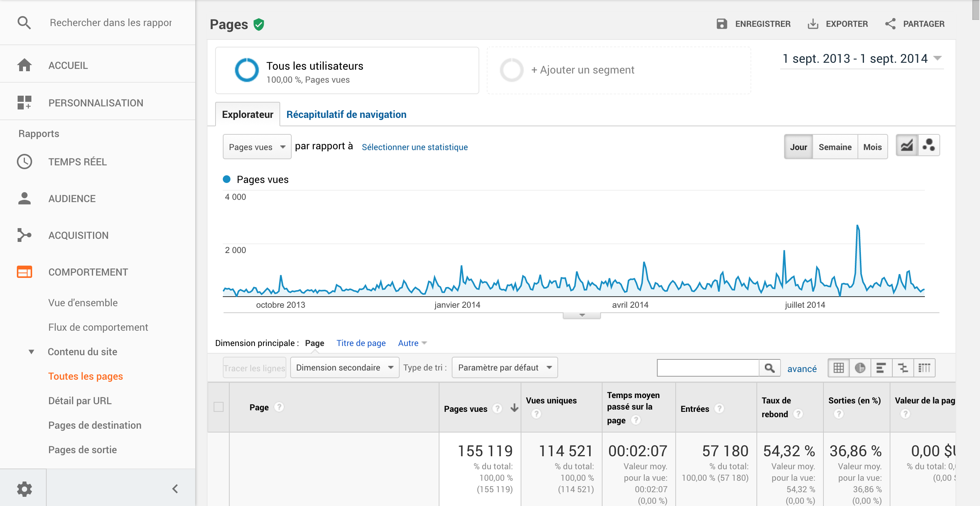
Task: Switch table to performance bar view
Action: pos(881,368)
